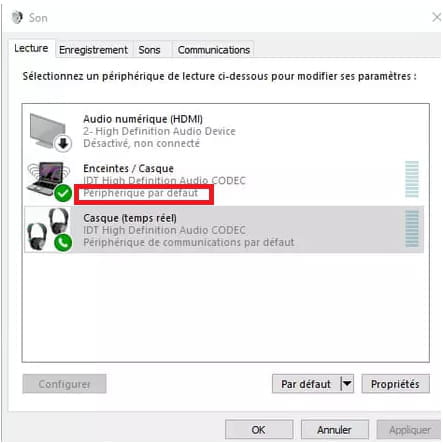Close the Son dialog window
The height and width of the screenshot is (445, 443).
(x=436, y=17)
